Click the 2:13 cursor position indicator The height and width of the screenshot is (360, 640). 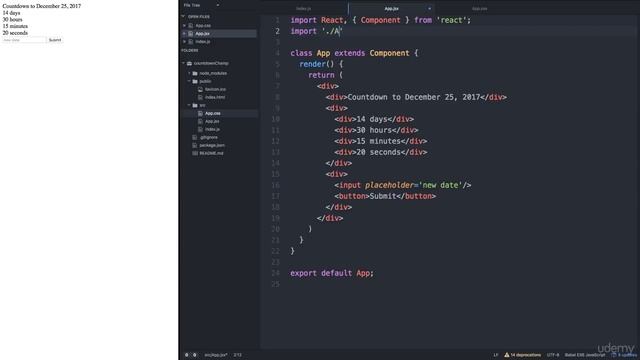pyautogui.click(x=238, y=355)
